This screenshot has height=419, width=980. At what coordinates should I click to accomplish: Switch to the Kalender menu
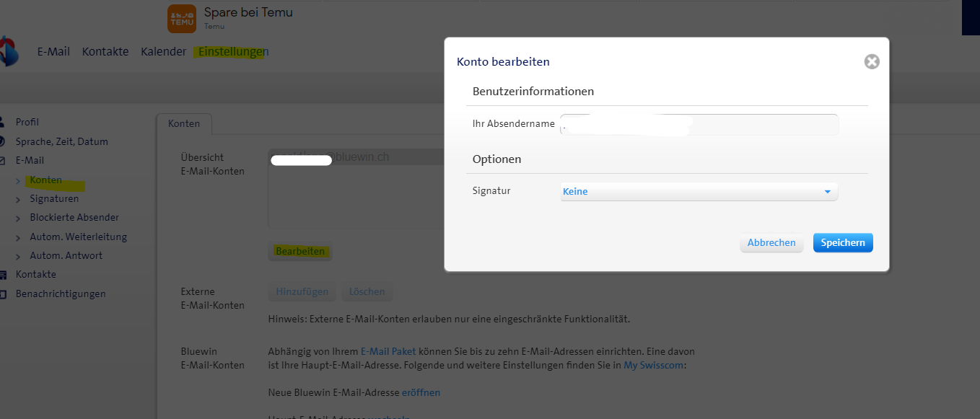(x=163, y=52)
